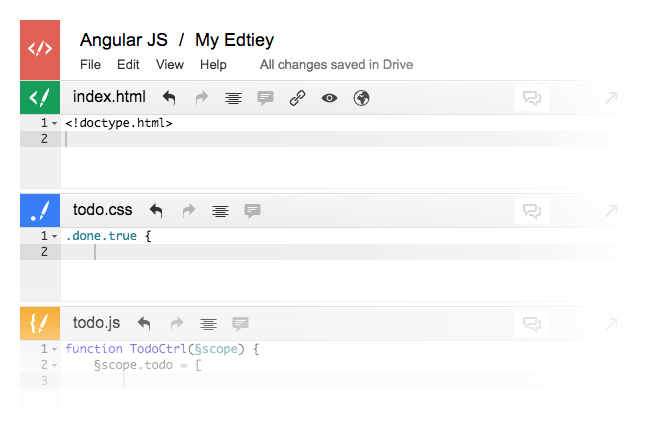Open the View menu
Image resolution: width=650 pixels, height=440 pixels.
pyautogui.click(x=170, y=65)
